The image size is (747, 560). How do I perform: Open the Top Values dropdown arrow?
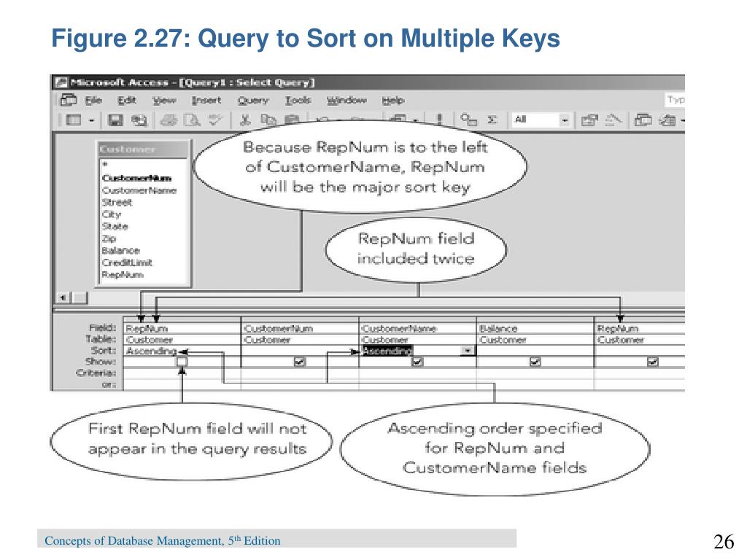tap(565, 120)
